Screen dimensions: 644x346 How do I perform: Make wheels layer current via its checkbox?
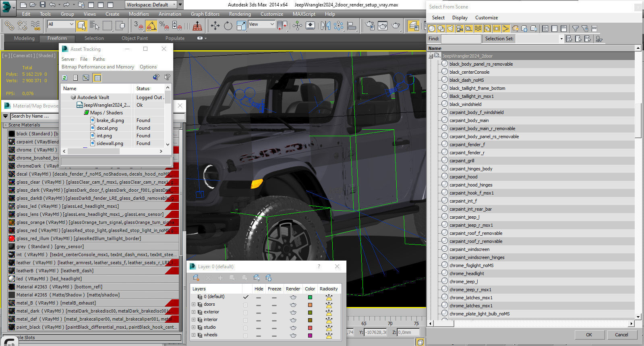click(x=245, y=335)
